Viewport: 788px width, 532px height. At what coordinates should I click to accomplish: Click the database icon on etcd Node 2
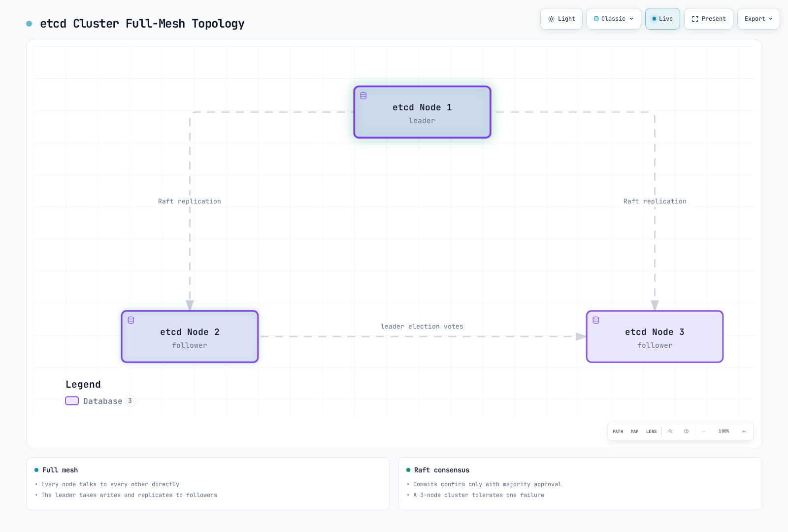(x=131, y=320)
